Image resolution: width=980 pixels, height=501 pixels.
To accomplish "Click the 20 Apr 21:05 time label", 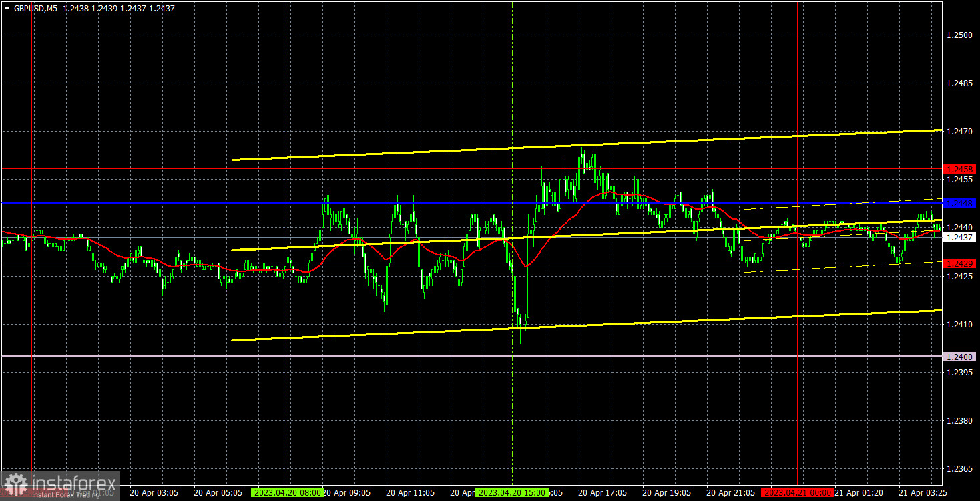I will [x=730, y=492].
